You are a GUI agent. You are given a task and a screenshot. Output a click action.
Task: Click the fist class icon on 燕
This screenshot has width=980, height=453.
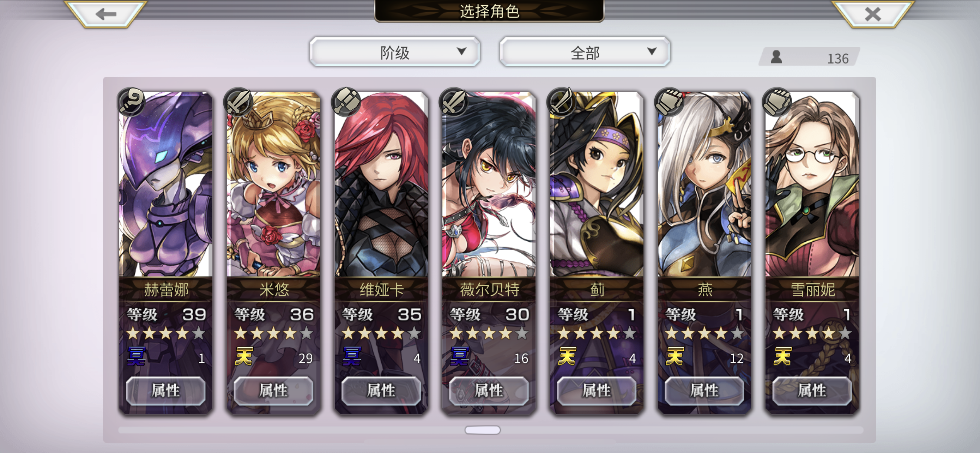click(670, 102)
